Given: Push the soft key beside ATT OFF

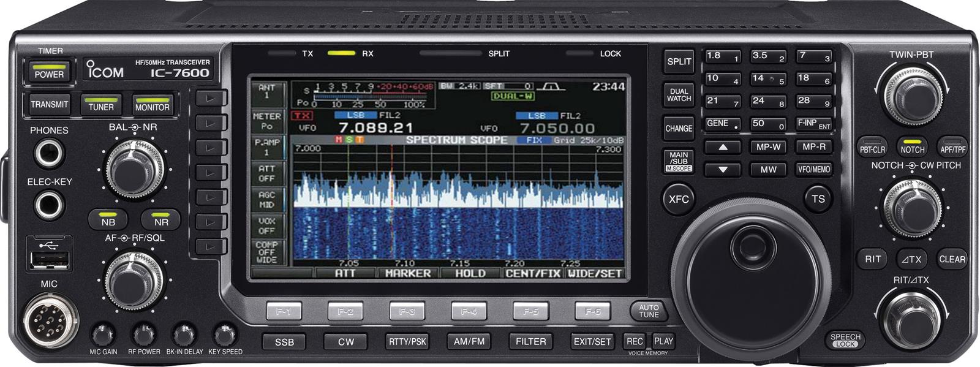Looking at the screenshot, I should coord(211,172).
